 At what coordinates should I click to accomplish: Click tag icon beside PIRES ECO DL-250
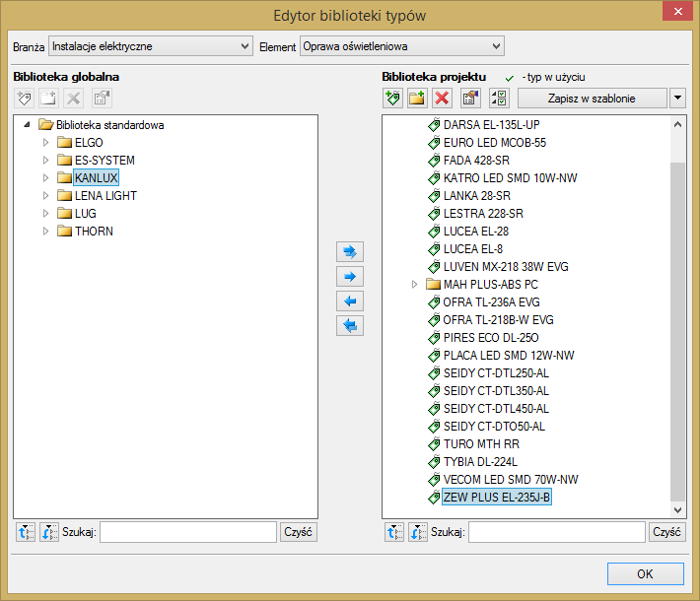click(x=434, y=338)
